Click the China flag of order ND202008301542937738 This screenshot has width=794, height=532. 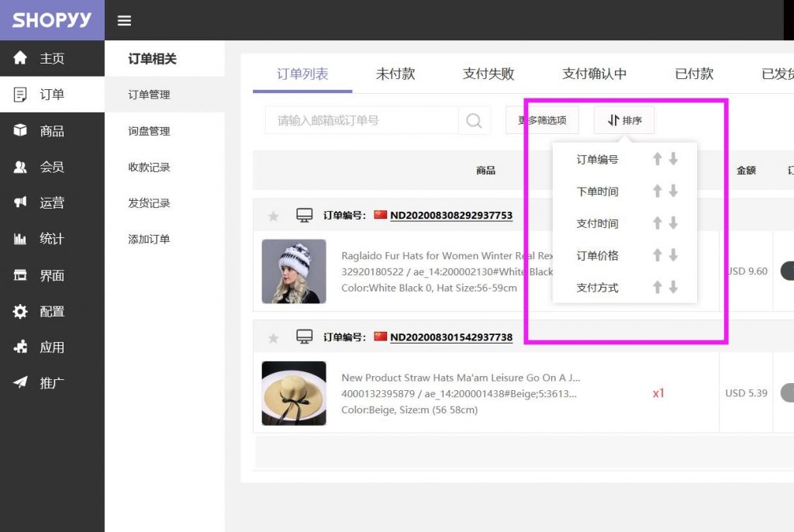point(380,337)
